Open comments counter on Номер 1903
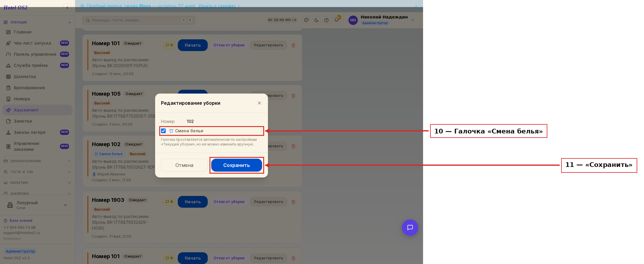Viewport: 644px width, 264px height. click(169, 202)
